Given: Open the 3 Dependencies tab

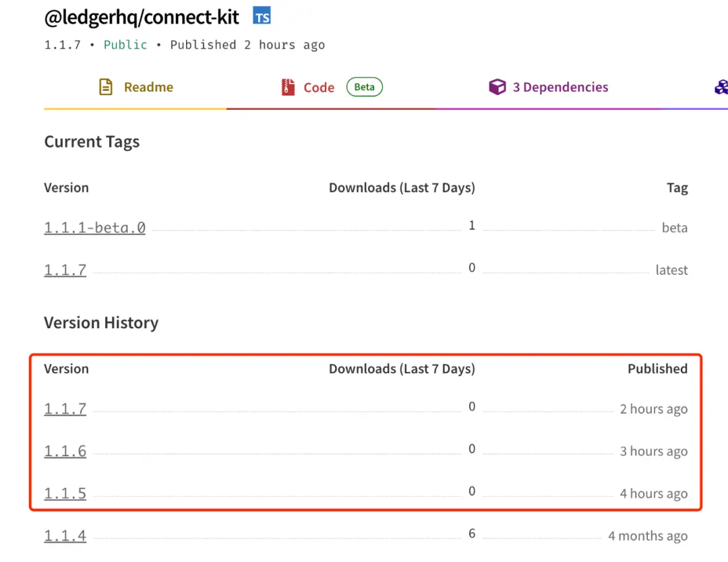Looking at the screenshot, I should [x=560, y=87].
